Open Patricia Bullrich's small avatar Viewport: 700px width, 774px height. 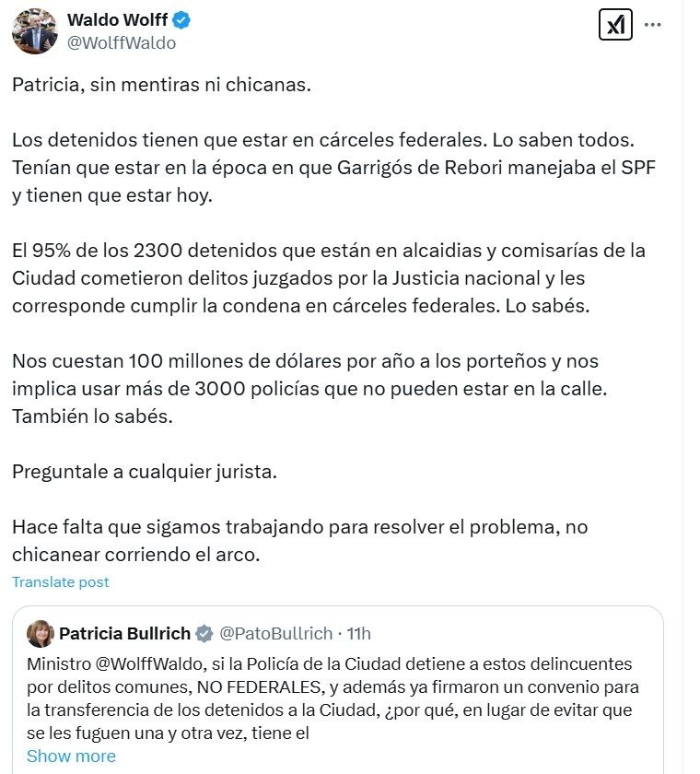[x=41, y=633]
